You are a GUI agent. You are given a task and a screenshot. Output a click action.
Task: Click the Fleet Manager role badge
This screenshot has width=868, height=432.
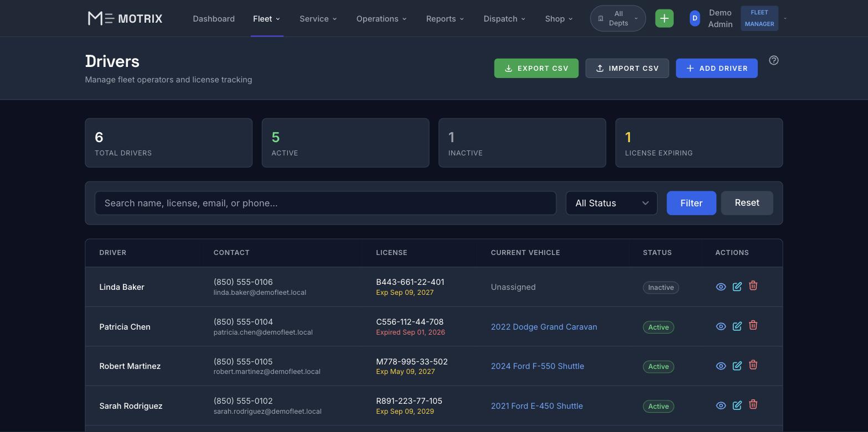759,18
